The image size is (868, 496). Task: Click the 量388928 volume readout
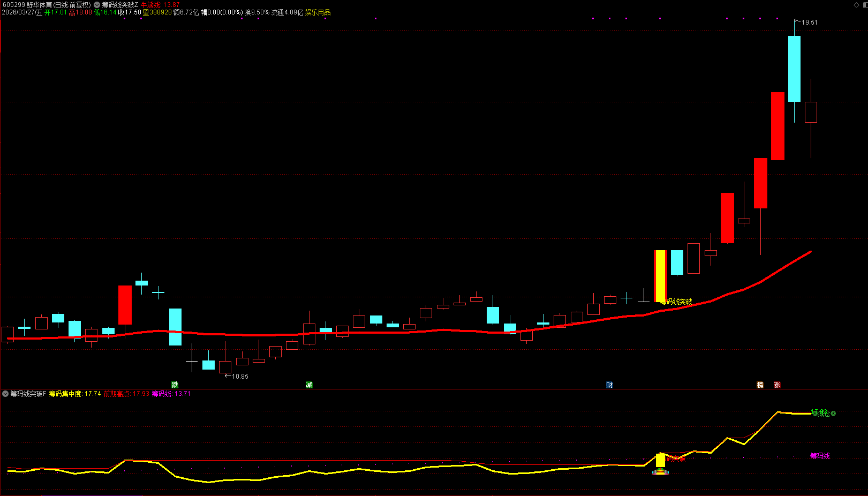tap(157, 12)
